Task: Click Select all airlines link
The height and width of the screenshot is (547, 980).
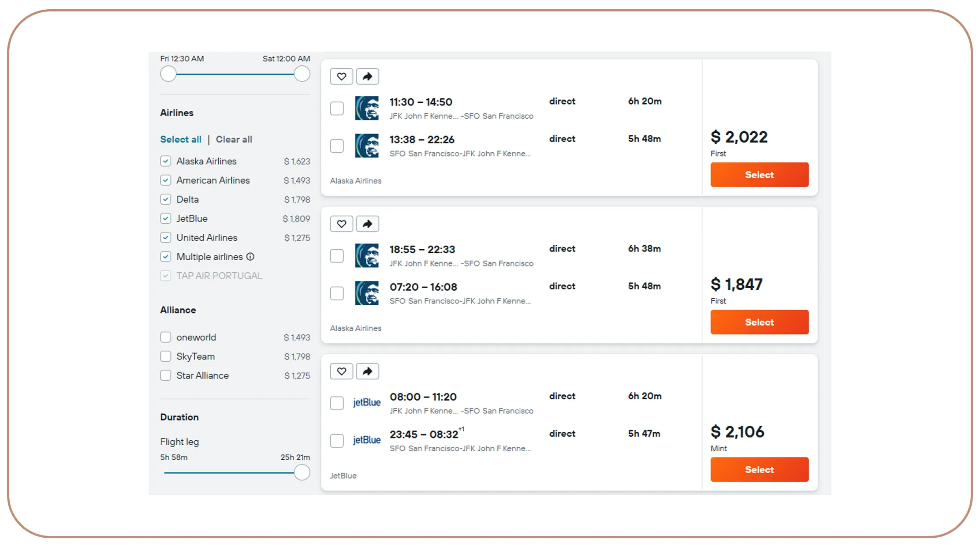Action: tap(181, 139)
